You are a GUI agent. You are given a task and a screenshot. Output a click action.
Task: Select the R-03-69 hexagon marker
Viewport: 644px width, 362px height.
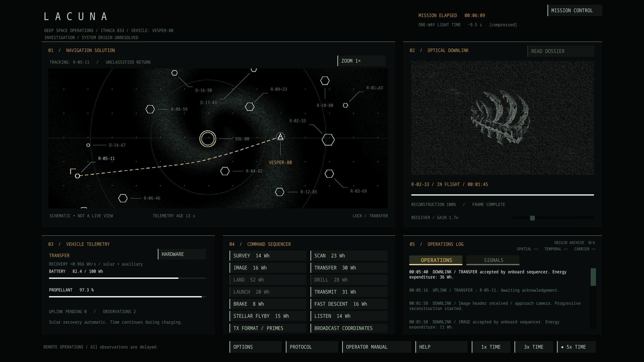tap(329, 174)
